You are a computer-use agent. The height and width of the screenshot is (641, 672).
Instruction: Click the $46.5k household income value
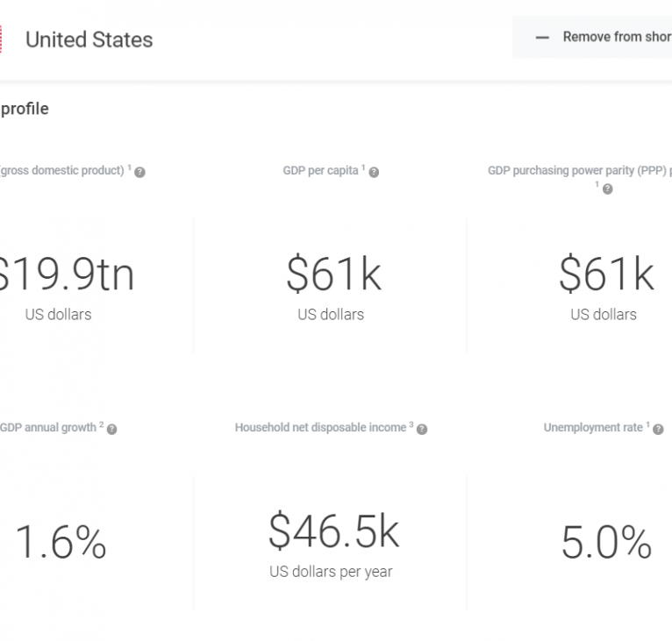333,531
